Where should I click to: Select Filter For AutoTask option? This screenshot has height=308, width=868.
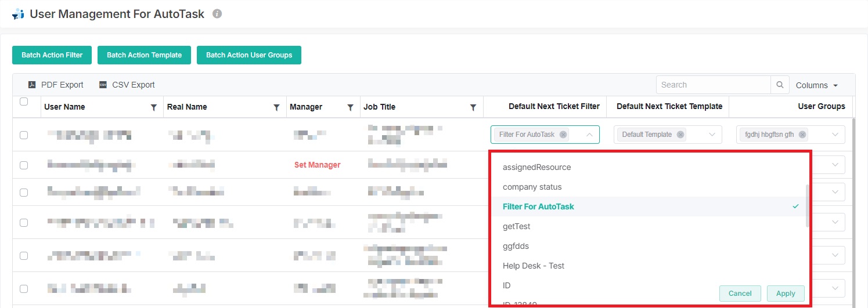point(649,206)
